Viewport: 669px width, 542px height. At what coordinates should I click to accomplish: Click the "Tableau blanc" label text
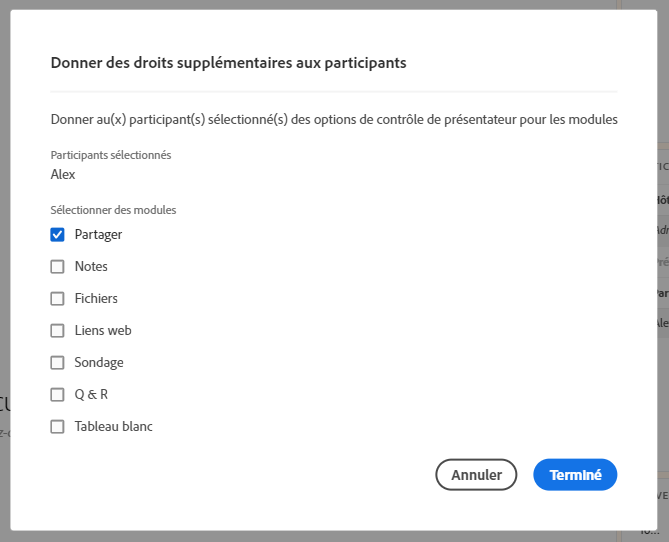coord(113,427)
